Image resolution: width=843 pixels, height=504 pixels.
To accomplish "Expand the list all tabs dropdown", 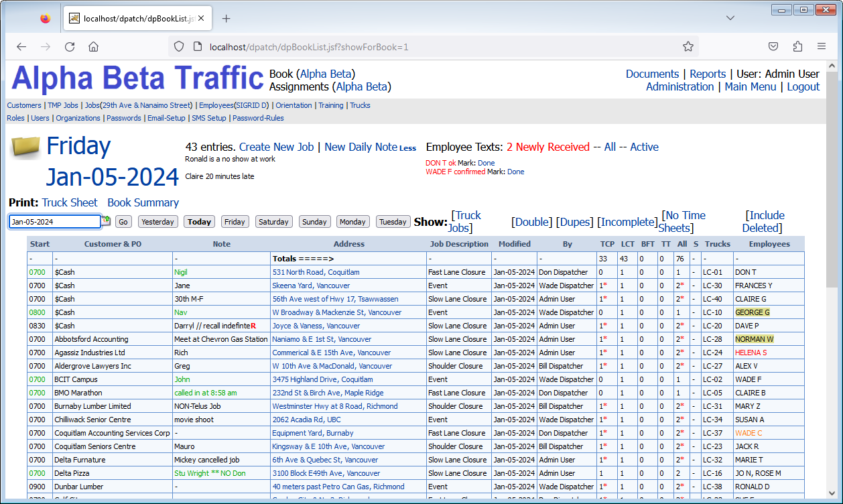I will 730,18.
